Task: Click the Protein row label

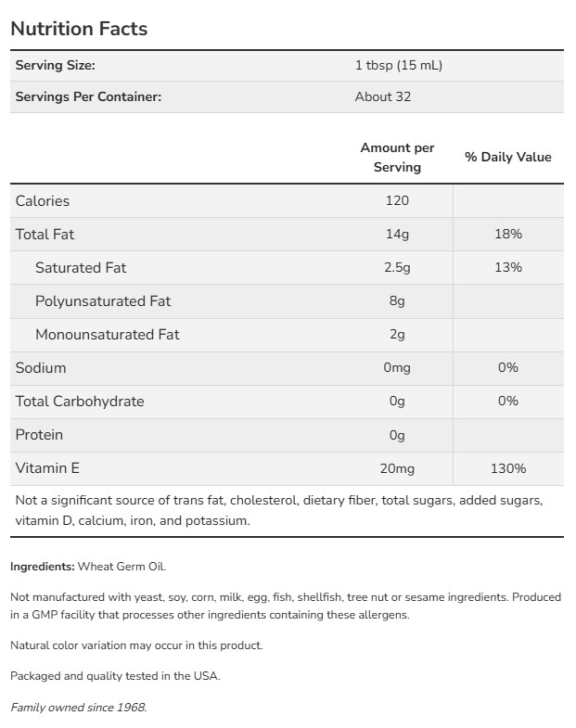Action: (40, 435)
